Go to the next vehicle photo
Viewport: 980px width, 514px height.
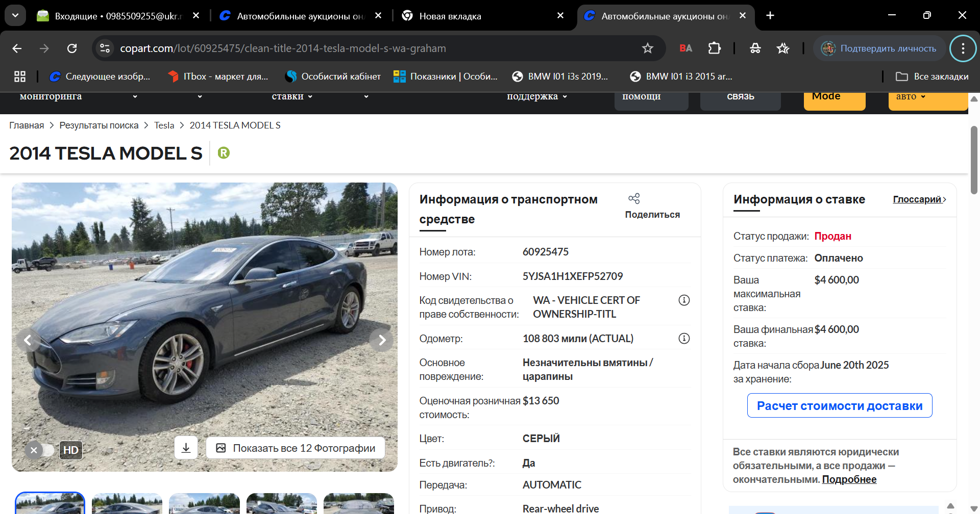381,340
